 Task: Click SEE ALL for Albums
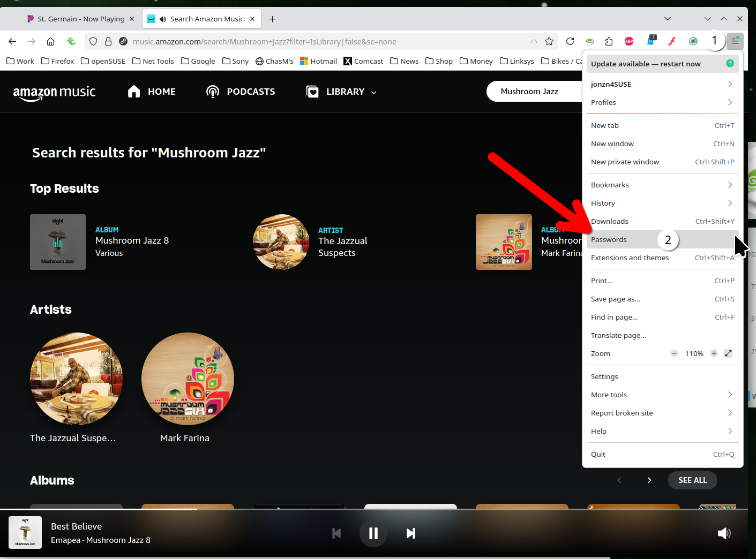click(x=692, y=480)
